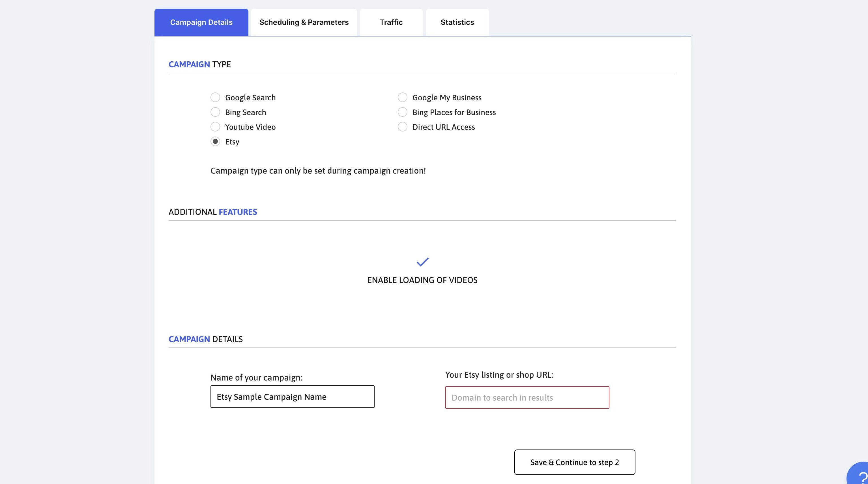868x484 pixels.
Task: Choose Google My Business option
Action: (403, 97)
